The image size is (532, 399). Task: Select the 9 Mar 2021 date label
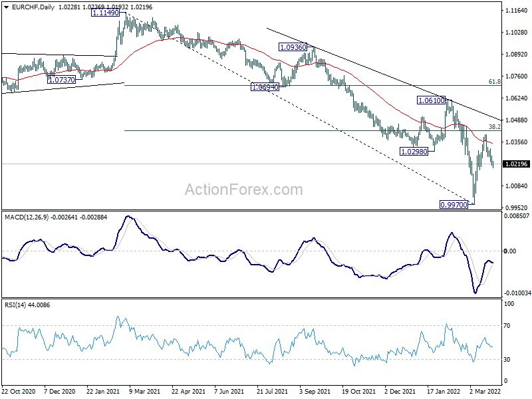pyautogui.click(x=144, y=392)
